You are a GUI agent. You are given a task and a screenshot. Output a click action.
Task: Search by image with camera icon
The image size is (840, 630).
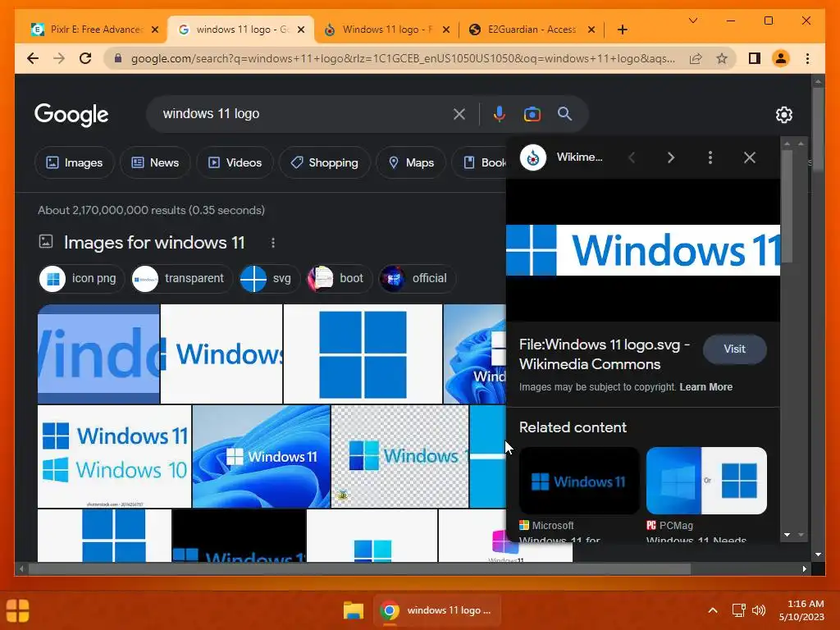tap(532, 114)
